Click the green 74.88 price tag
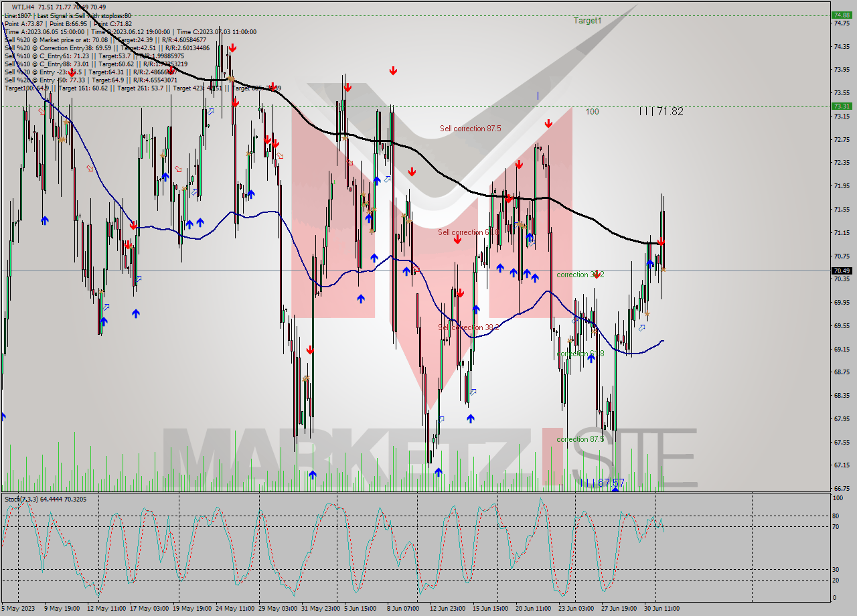This screenshot has height=616, width=857. pyautogui.click(x=841, y=15)
